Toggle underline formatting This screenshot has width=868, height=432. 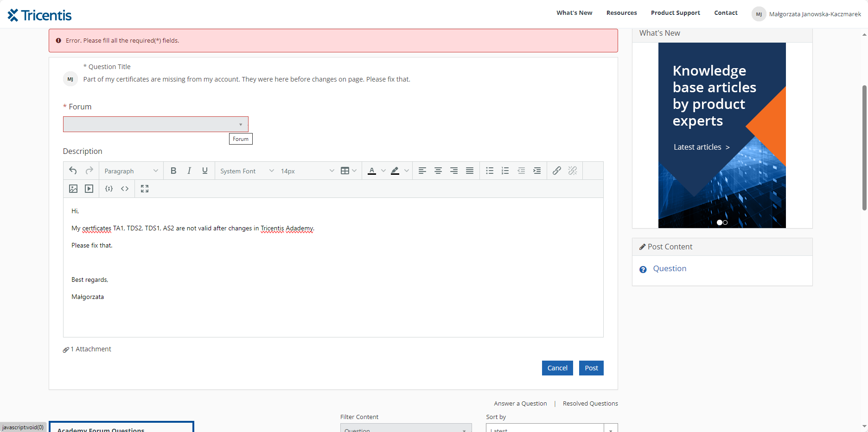pos(205,171)
